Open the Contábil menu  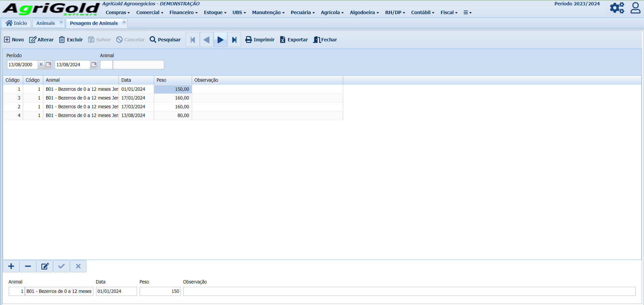point(423,12)
